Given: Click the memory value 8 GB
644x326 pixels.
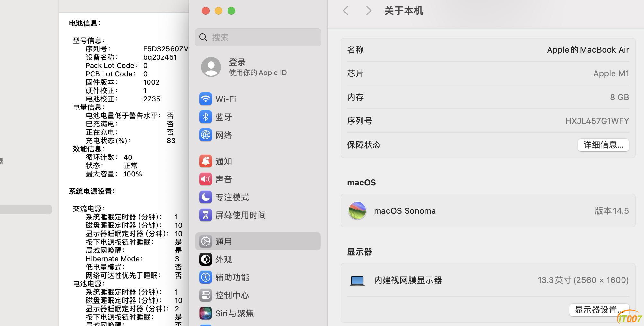Looking at the screenshot, I should point(620,97).
